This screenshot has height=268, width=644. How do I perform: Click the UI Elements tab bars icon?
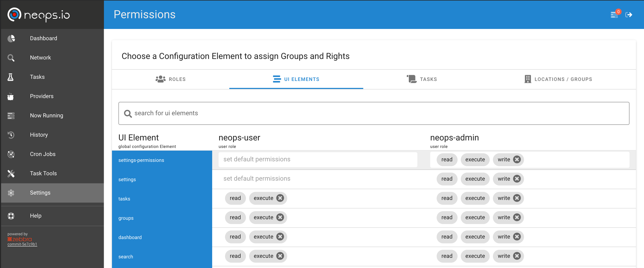[277, 79]
